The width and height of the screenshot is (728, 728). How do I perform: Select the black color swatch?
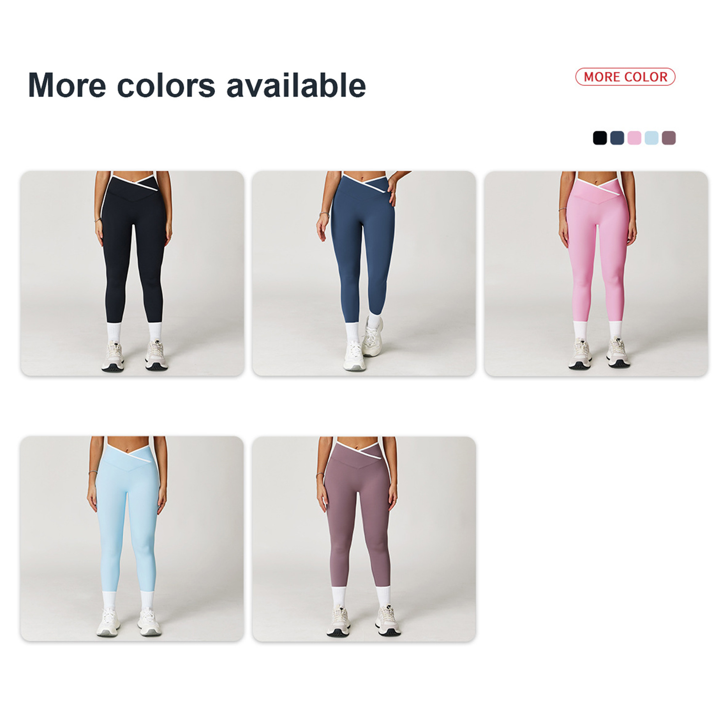pos(600,138)
